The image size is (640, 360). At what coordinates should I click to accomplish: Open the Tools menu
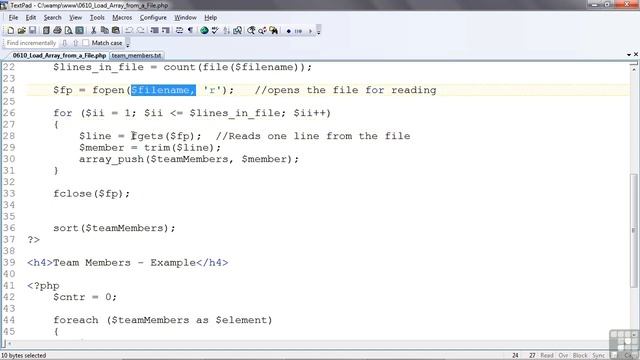(97, 18)
